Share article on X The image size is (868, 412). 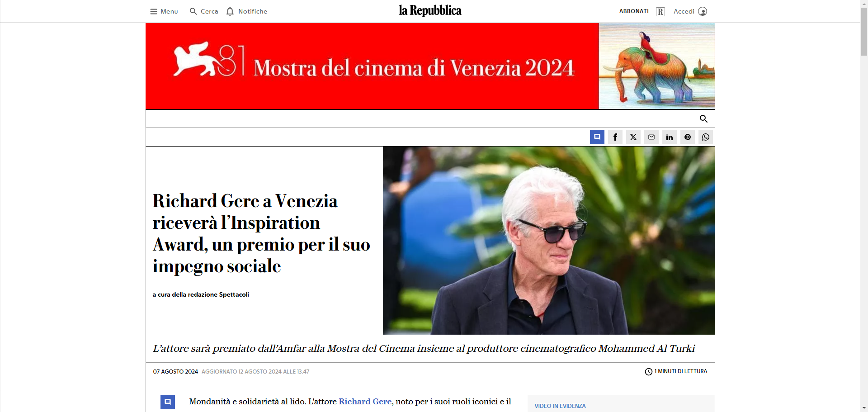click(x=633, y=137)
